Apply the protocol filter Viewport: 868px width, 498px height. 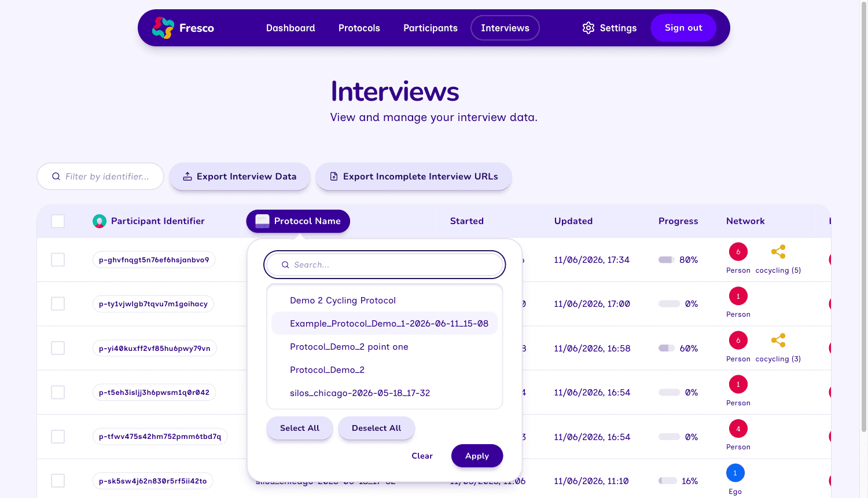[477, 456]
